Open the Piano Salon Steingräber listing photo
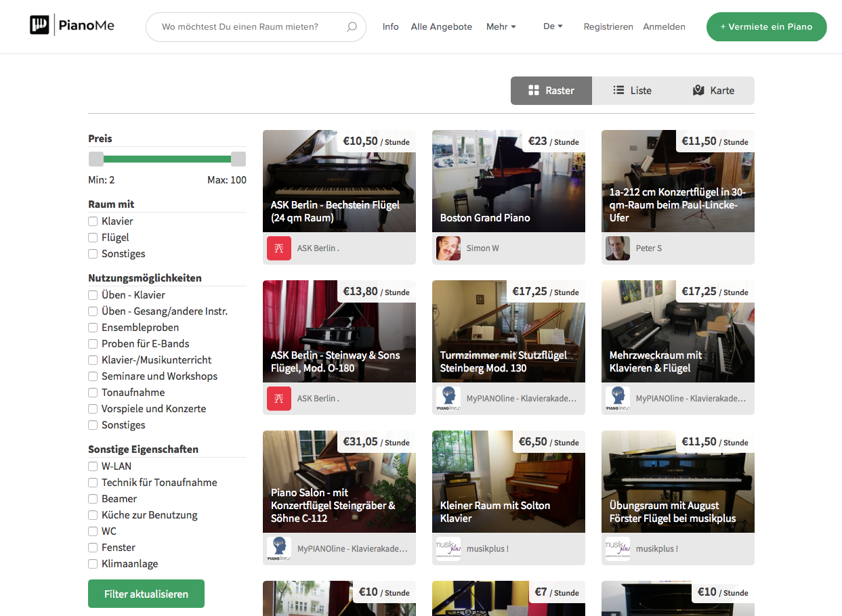Screen dimensions: 842x616 click(339, 481)
